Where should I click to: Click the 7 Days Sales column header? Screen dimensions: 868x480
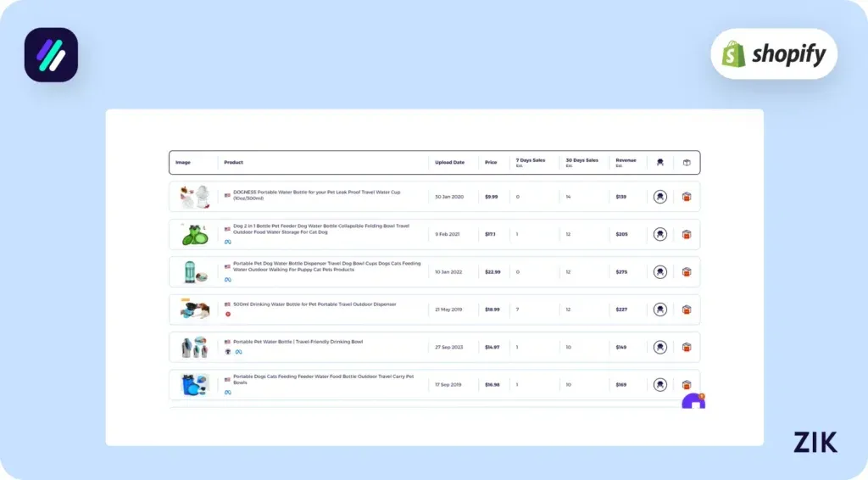531,161
